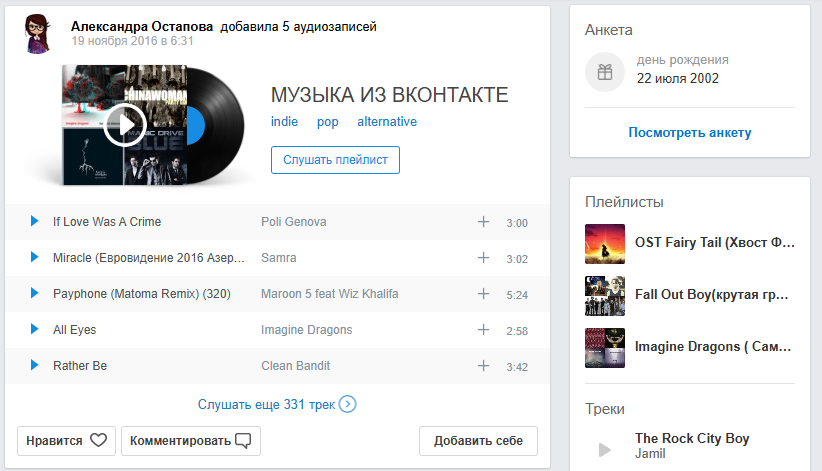822x471 pixels.
Task: Click the Добавить себе button
Action: [478, 441]
